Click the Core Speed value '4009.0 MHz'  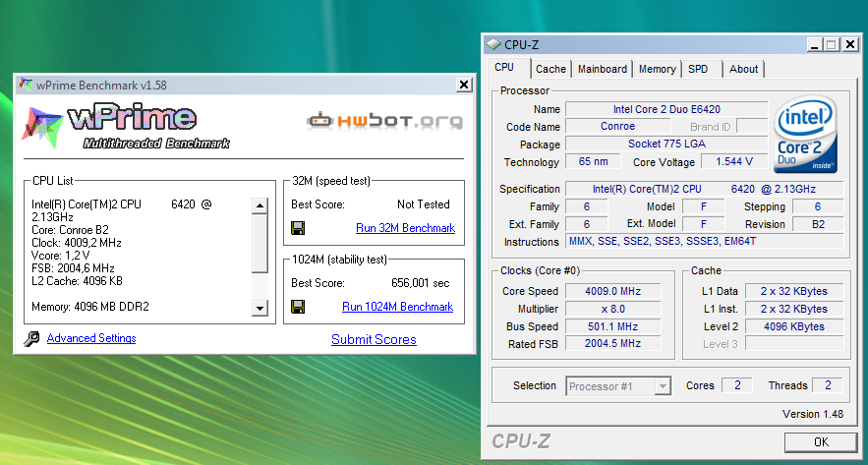[612, 291]
